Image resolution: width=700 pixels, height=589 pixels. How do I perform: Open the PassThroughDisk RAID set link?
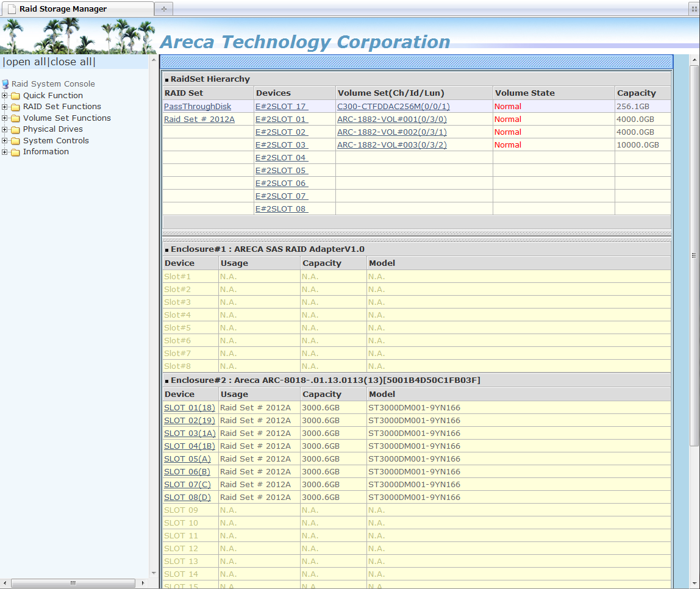pos(197,107)
